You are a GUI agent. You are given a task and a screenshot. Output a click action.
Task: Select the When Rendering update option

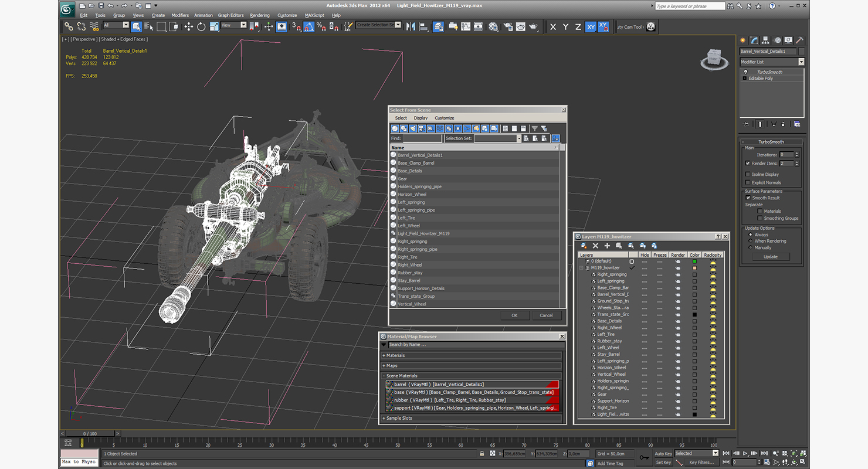point(751,241)
